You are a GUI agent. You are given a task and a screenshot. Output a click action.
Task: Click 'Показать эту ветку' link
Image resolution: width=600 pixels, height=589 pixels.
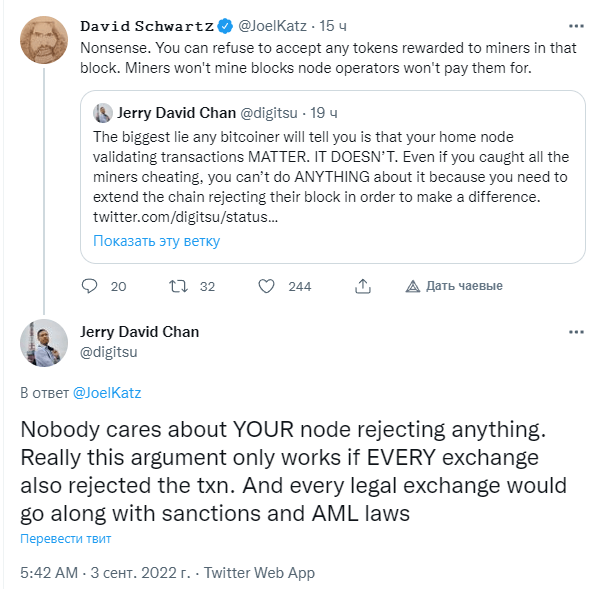(157, 241)
